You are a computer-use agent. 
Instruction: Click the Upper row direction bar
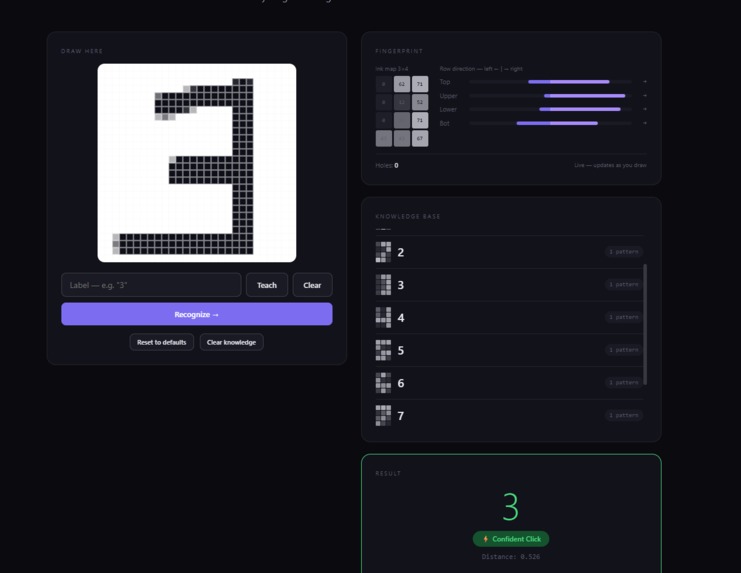(x=550, y=96)
